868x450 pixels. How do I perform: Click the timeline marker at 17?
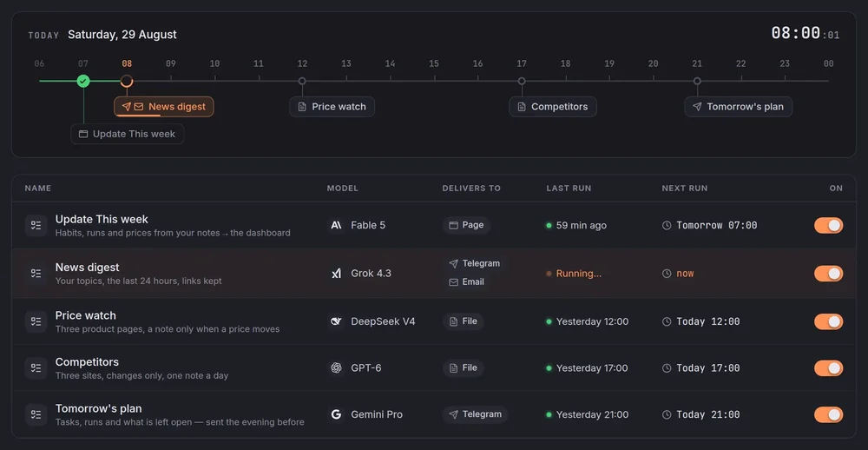522,81
